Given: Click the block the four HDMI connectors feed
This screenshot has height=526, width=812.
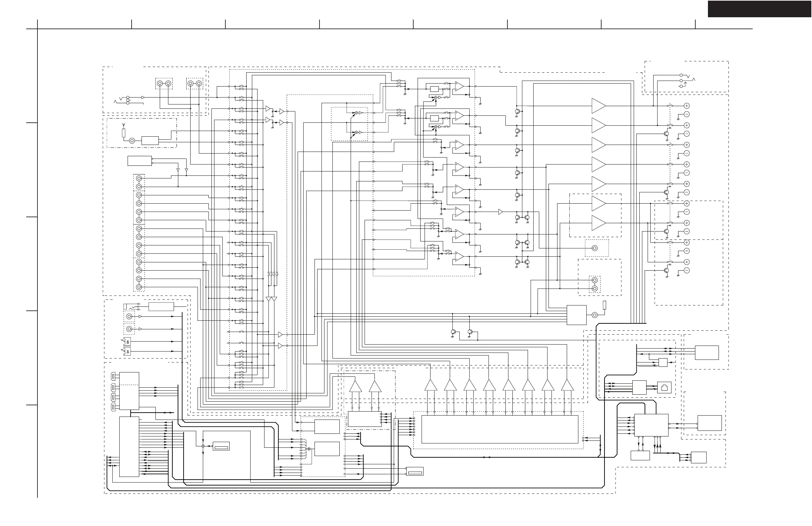Looking at the screenshot, I should pyautogui.click(x=129, y=391).
